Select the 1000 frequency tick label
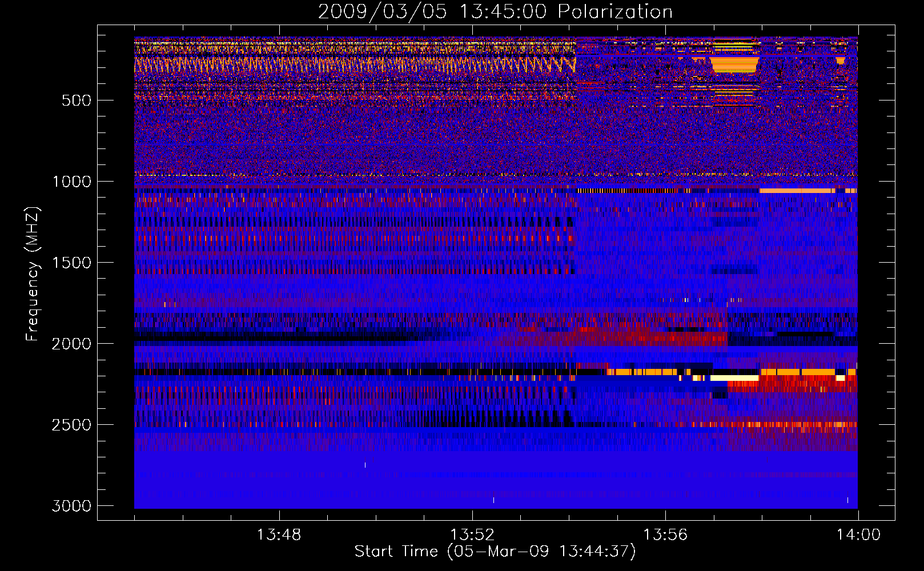The height and width of the screenshot is (571, 924). (71, 182)
